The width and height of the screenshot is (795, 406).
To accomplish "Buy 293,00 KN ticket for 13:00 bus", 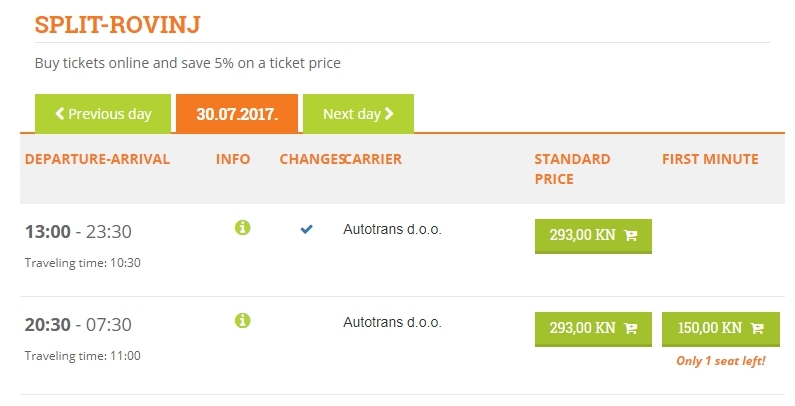I will pyautogui.click(x=593, y=236).
